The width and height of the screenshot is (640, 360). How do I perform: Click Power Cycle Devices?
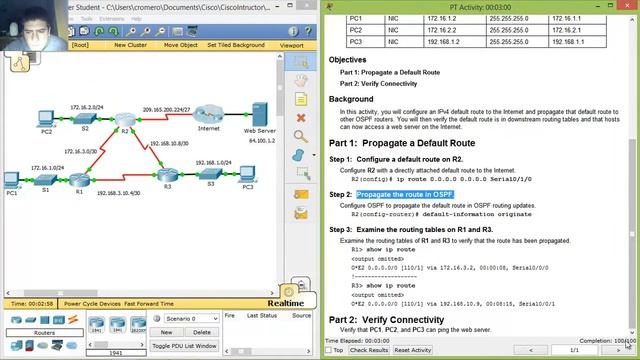click(x=92, y=304)
